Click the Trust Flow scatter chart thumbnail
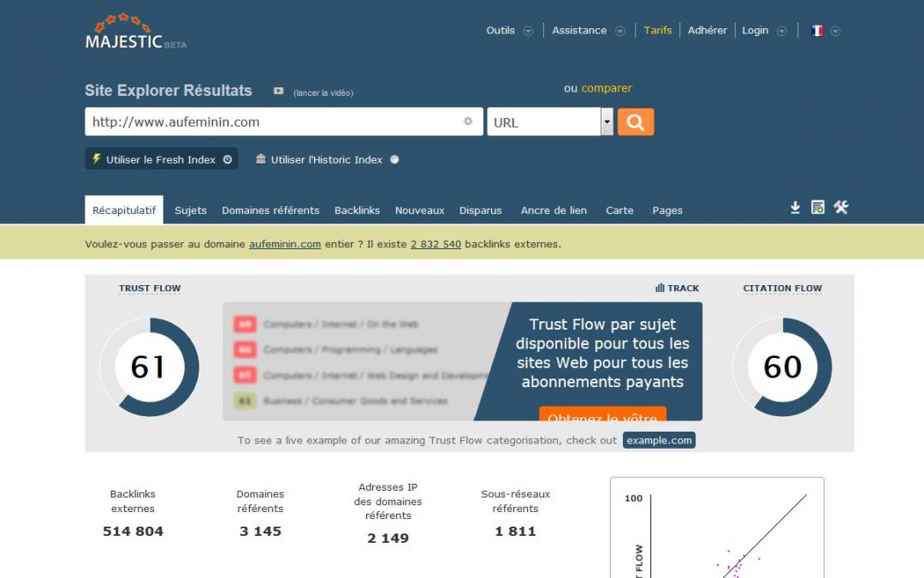The height and width of the screenshot is (578, 924). 717,527
